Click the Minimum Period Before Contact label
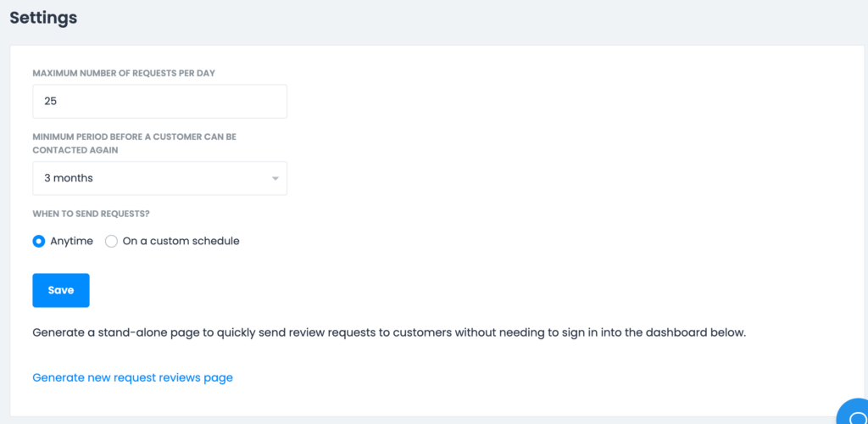Image resolution: width=868 pixels, height=424 pixels. tap(135, 142)
